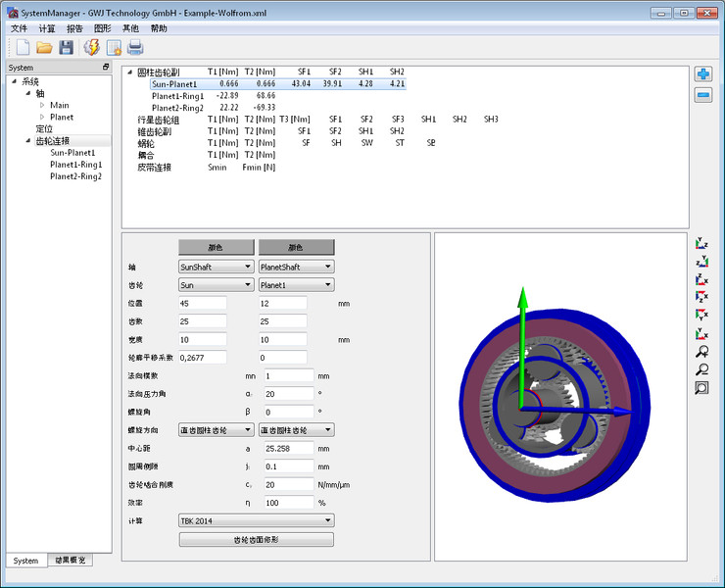Save the project with the floppy disk icon

(x=67, y=47)
